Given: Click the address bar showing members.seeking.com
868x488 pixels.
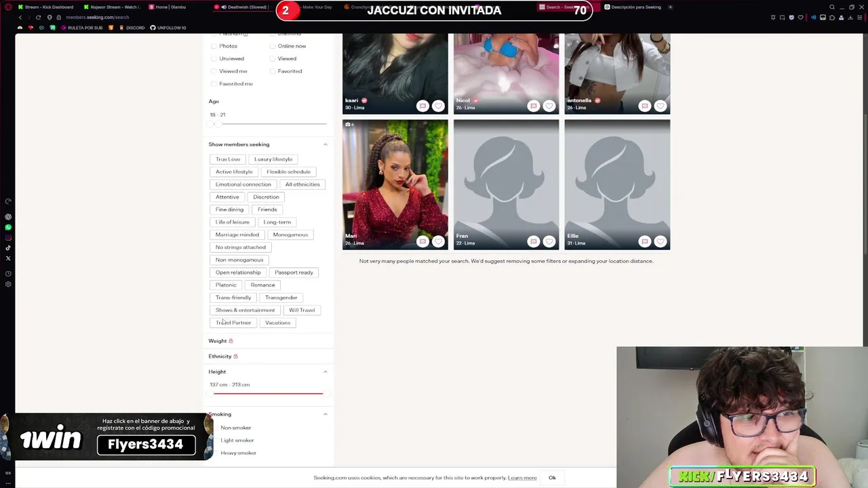Looking at the screenshot, I should click(x=97, y=17).
